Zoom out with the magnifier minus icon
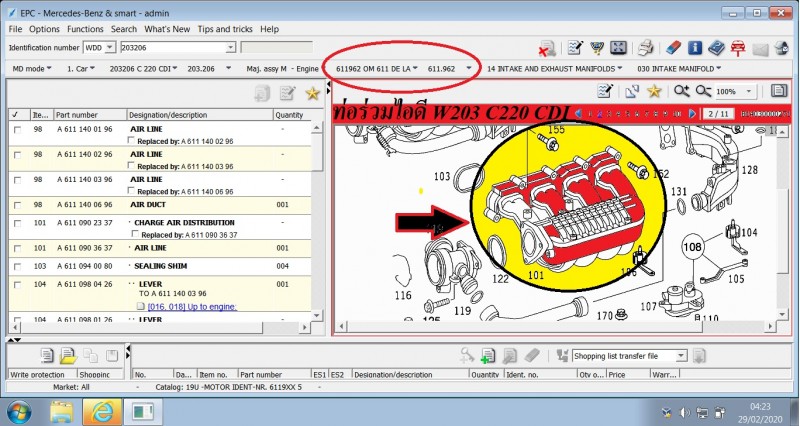The height and width of the screenshot is (426, 800). pyautogui.click(x=703, y=91)
